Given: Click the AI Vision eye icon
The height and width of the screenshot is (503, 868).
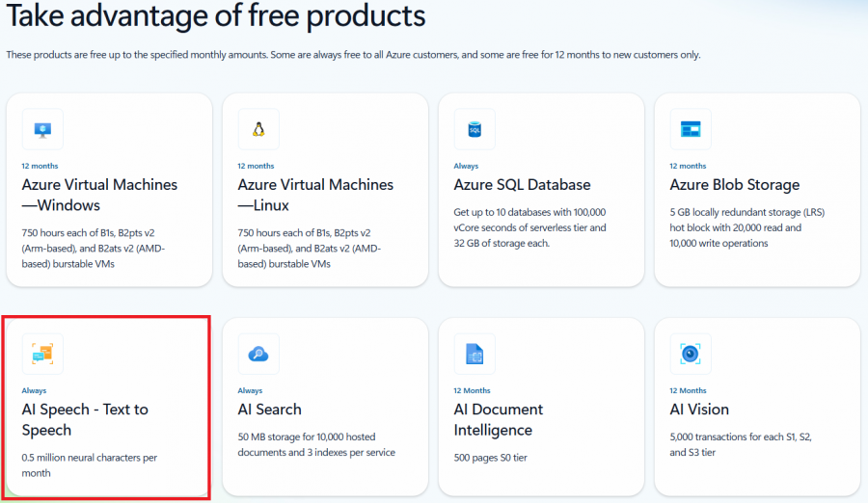Looking at the screenshot, I should coord(691,355).
